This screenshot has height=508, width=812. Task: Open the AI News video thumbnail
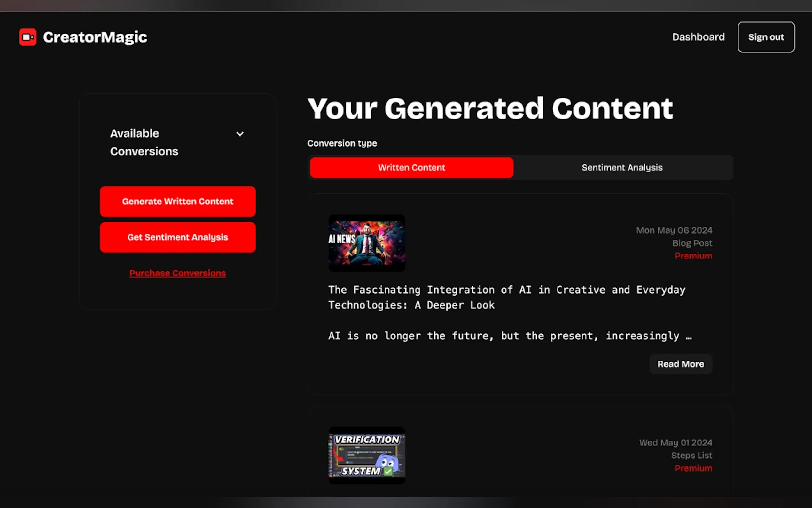tap(367, 243)
